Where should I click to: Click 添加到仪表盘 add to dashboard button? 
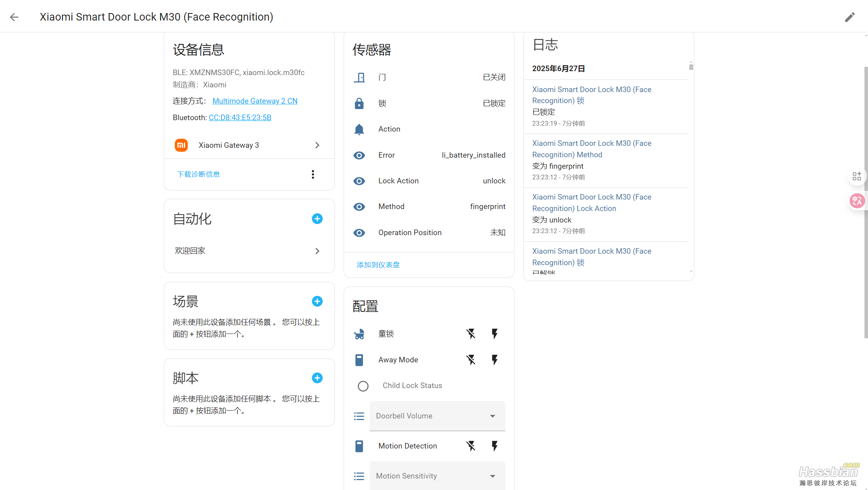coord(378,265)
